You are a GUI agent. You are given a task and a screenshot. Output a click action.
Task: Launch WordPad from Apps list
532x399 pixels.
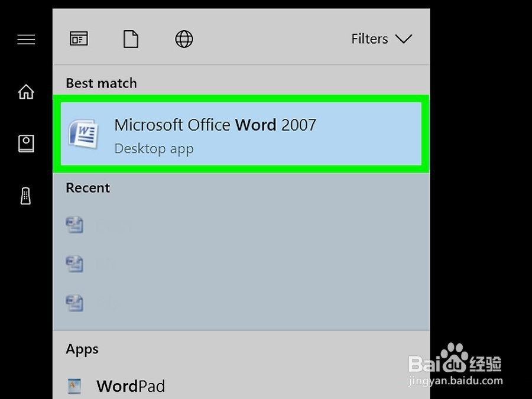click(241, 386)
